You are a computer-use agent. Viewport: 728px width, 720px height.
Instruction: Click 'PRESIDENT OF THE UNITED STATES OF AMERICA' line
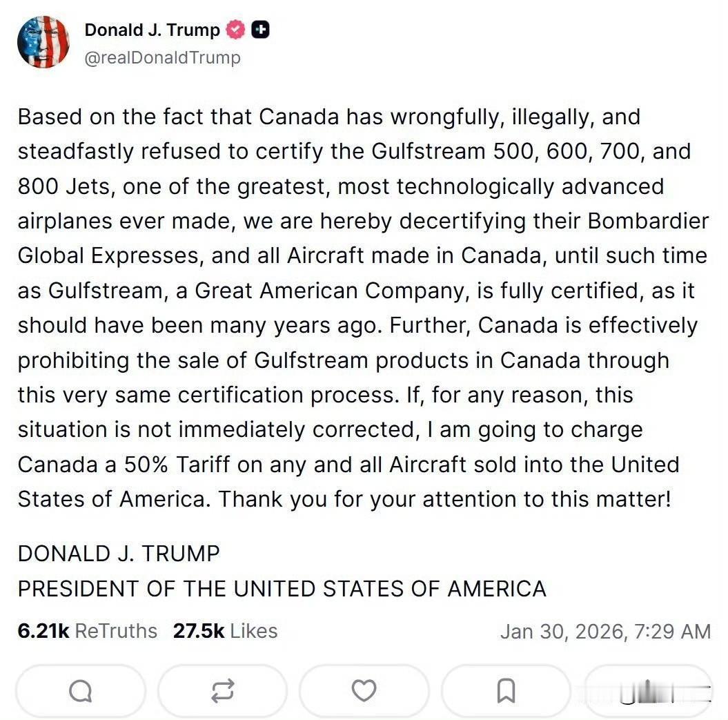point(282,589)
